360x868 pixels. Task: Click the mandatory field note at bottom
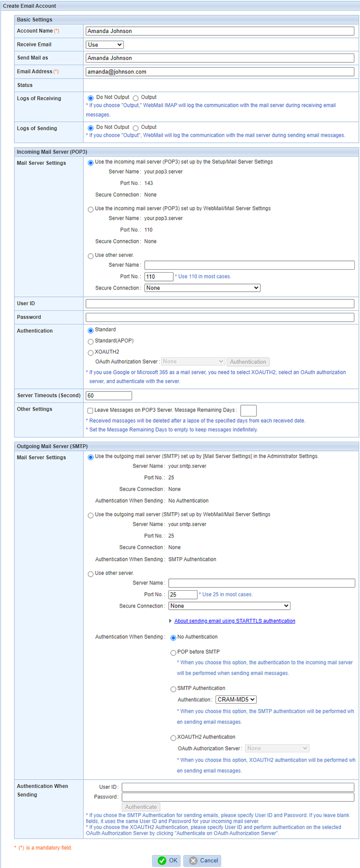click(x=43, y=847)
